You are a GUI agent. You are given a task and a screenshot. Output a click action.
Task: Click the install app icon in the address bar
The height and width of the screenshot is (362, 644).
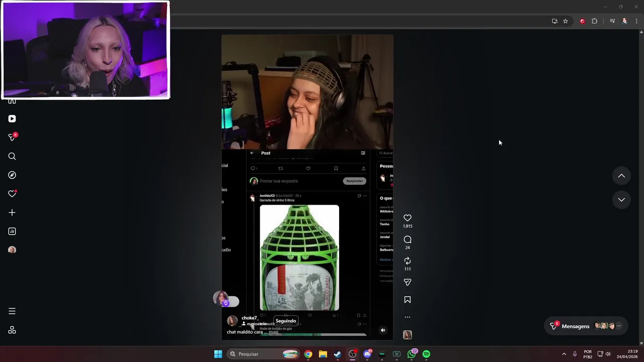coord(554,21)
